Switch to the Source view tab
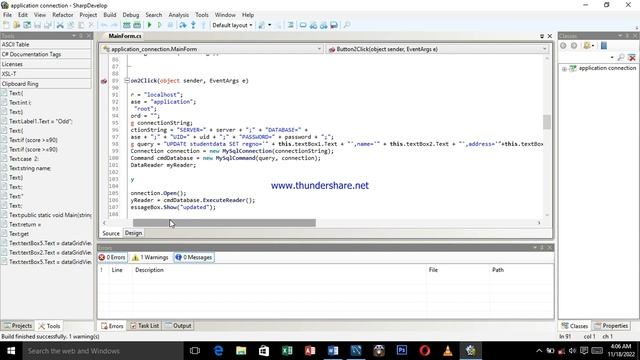The height and width of the screenshot is (360, 640). pos(111,233)
